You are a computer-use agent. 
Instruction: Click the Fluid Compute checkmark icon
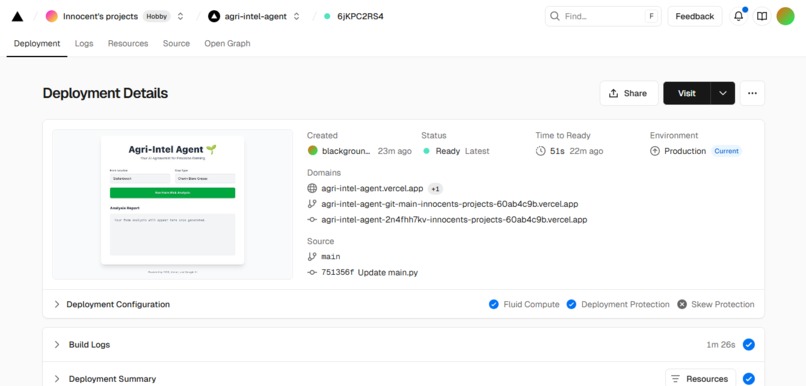[493, 304]
